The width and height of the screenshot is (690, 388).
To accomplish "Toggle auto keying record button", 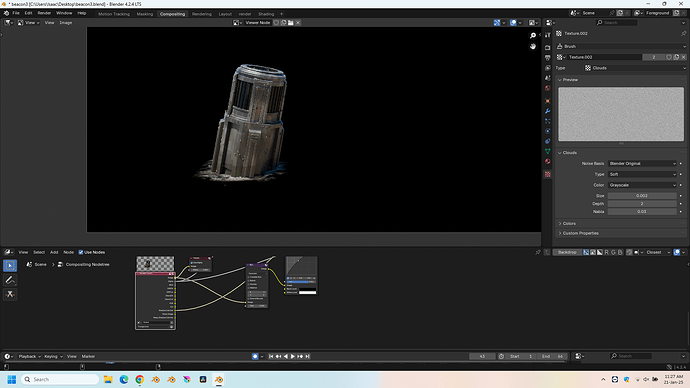I will [x=255, y=356].
